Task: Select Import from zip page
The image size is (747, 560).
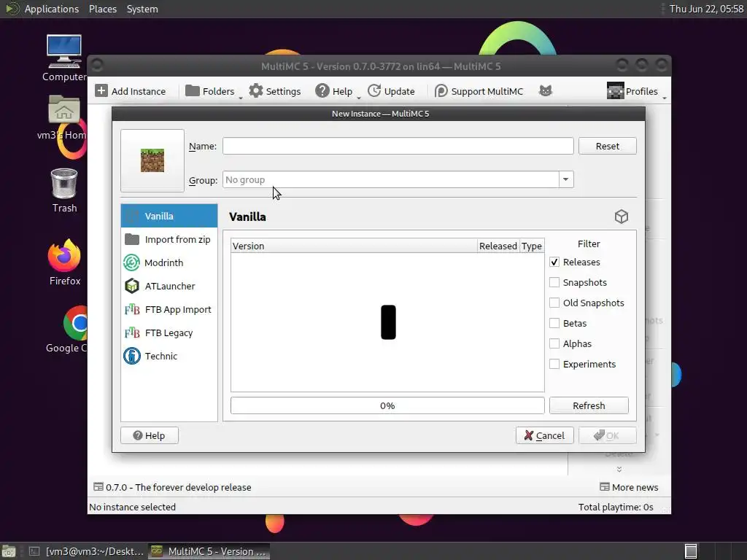Action: click(x=169, y=239)
